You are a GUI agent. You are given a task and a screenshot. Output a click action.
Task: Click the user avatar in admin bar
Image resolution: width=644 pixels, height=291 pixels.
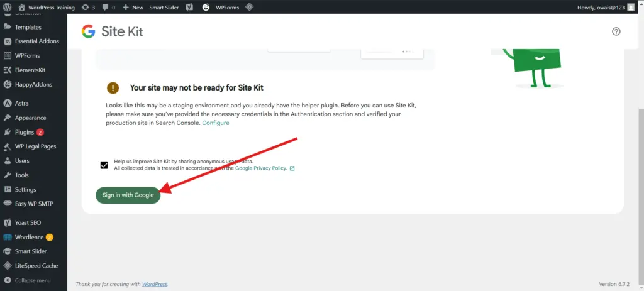(x=631, y=8)
